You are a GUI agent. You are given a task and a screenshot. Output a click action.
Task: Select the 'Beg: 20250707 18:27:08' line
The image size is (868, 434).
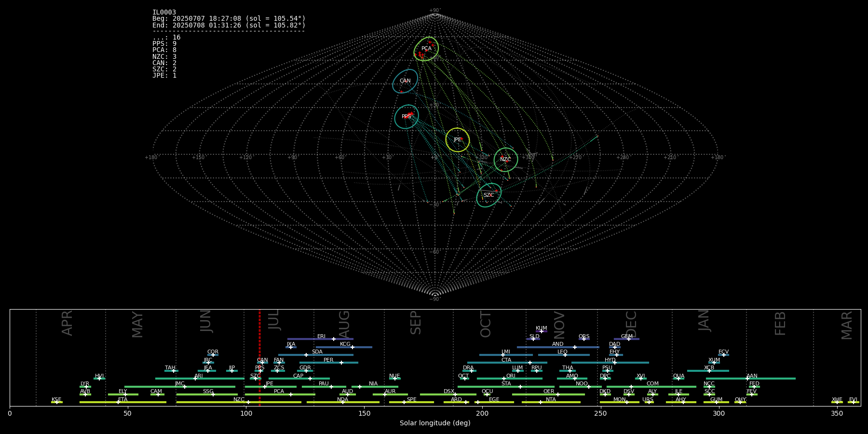[229, 19]
